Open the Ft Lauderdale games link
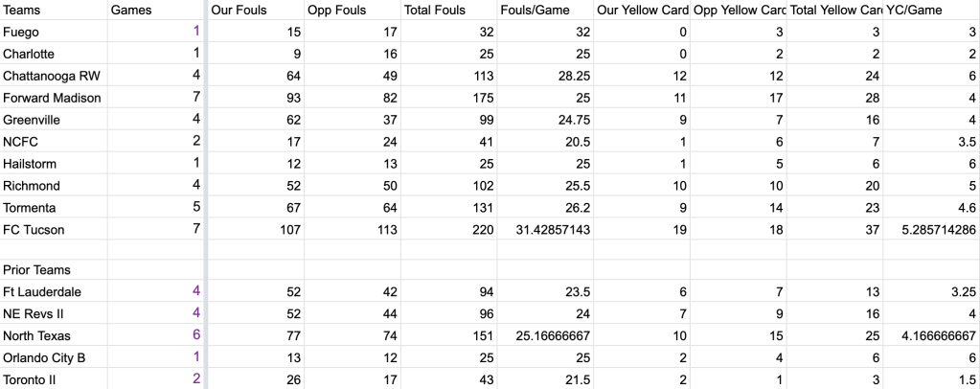 tap(196, 291)
